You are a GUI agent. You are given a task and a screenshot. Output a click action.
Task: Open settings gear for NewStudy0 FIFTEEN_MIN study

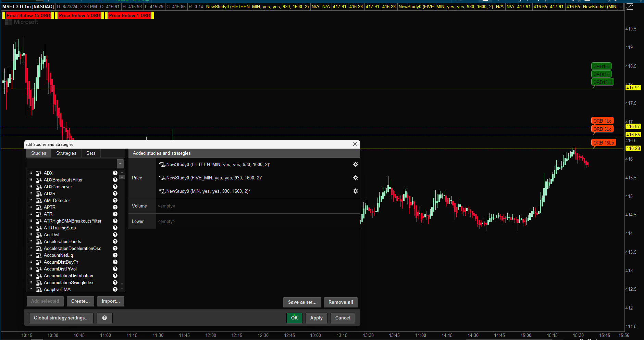tap(356, 164)
